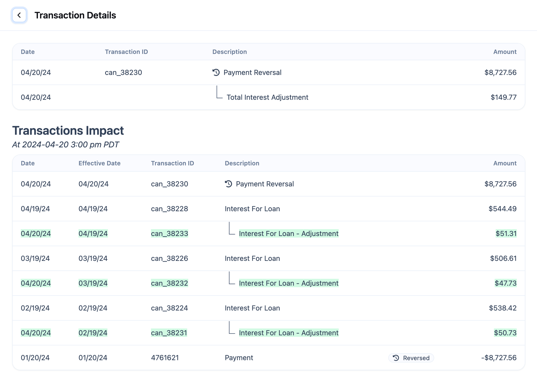Screen dimensions: 537x392
Task: Click transaction ID 4761621
Action: (x=165, y=358)
